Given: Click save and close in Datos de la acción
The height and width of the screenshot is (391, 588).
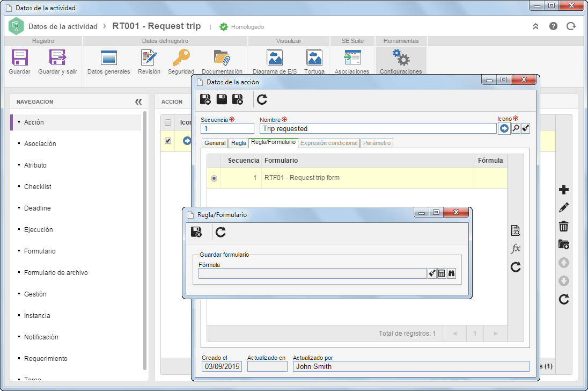Looking at the screenshot, I should point(238,99).
